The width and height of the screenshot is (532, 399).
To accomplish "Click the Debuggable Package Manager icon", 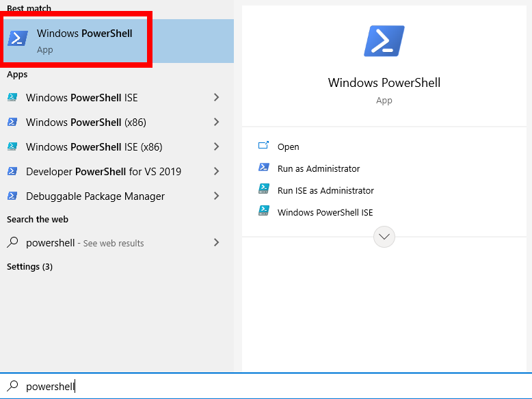I will (x=12, y=196).
